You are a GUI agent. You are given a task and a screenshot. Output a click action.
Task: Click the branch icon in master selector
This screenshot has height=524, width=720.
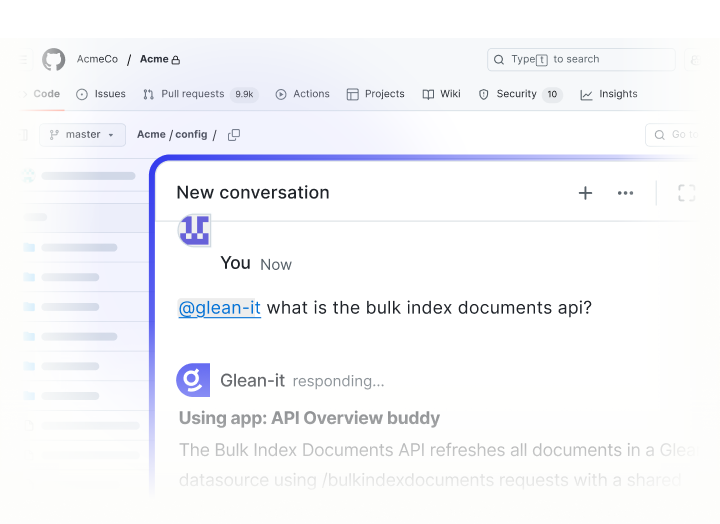(x=54, y=135)
